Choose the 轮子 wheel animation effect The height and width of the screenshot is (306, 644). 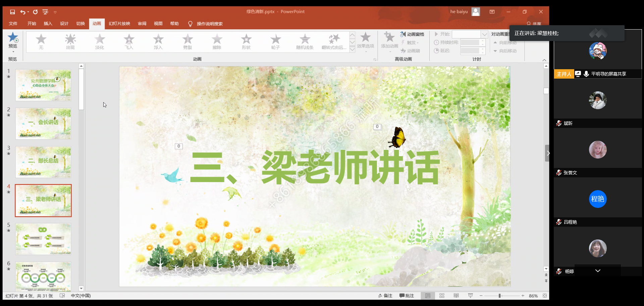click(x=275, y=42)
